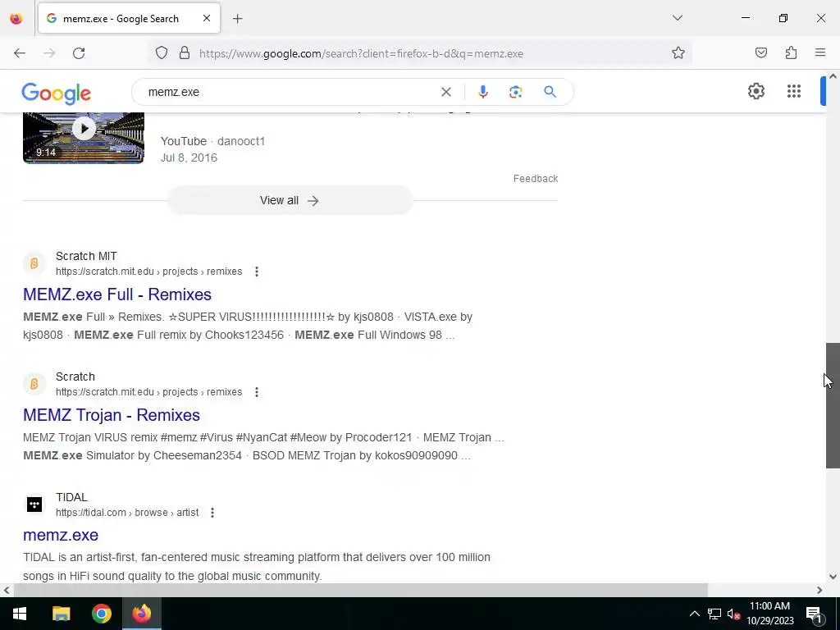Go back to the previous page

pos(20,53)
